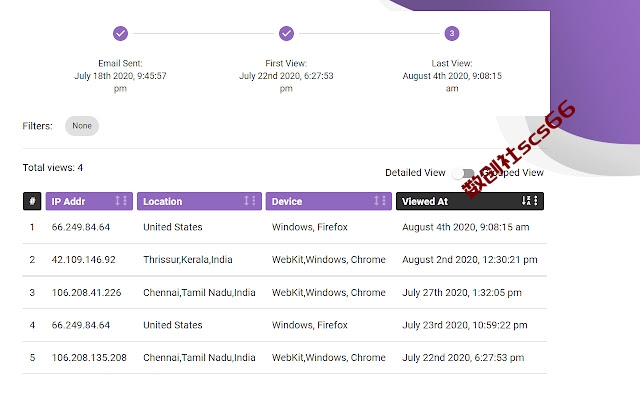This screenshot has height=400, width=640.
Task: Click the Email Sent checkmark step icon
Action: pyautogui.click(x=120, y=33)
